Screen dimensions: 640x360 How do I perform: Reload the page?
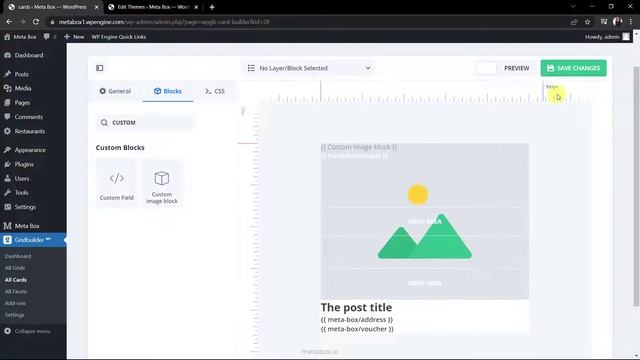(36, 22)
